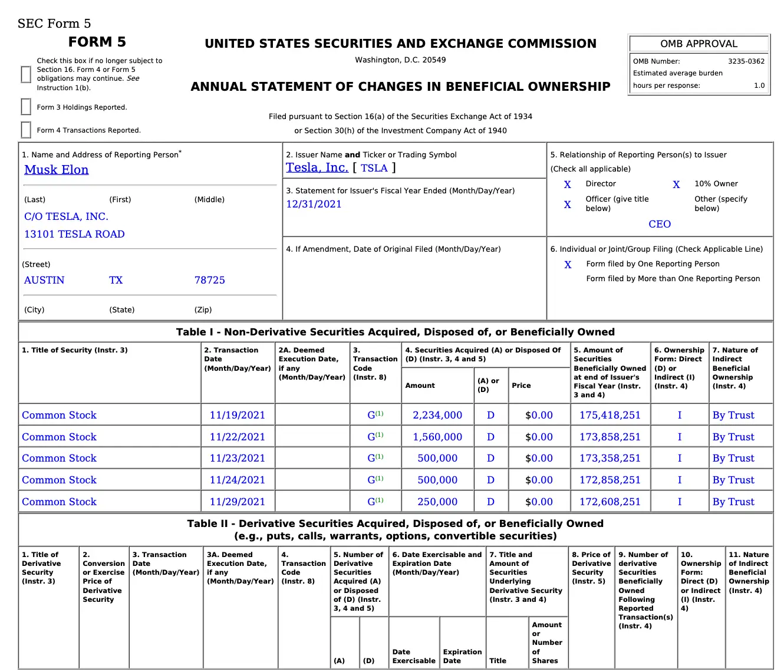Click the 13101 TESLA ROAD street address
Image resolution: width=784 pixels, height=672 pixels.
(74, 234)
